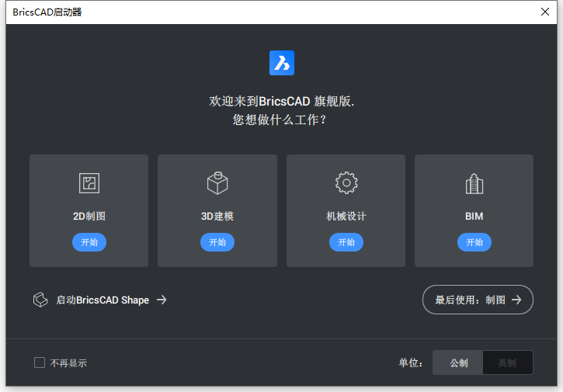Click the BricsCAD Shape icon
563x392 pixels.
(x=40, y=300)
